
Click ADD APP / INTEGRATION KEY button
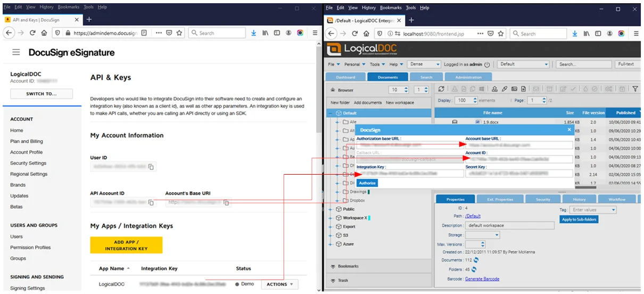click(x=126, y=245)
